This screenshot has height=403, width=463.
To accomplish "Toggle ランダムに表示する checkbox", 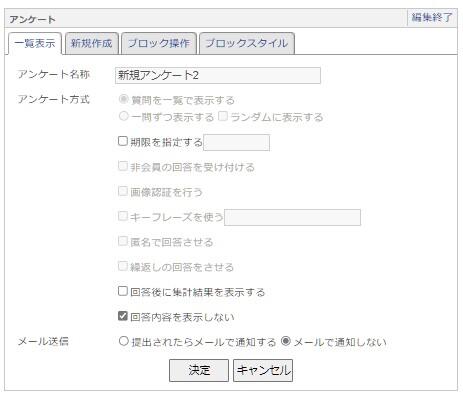I will click(x=223, y=116).
